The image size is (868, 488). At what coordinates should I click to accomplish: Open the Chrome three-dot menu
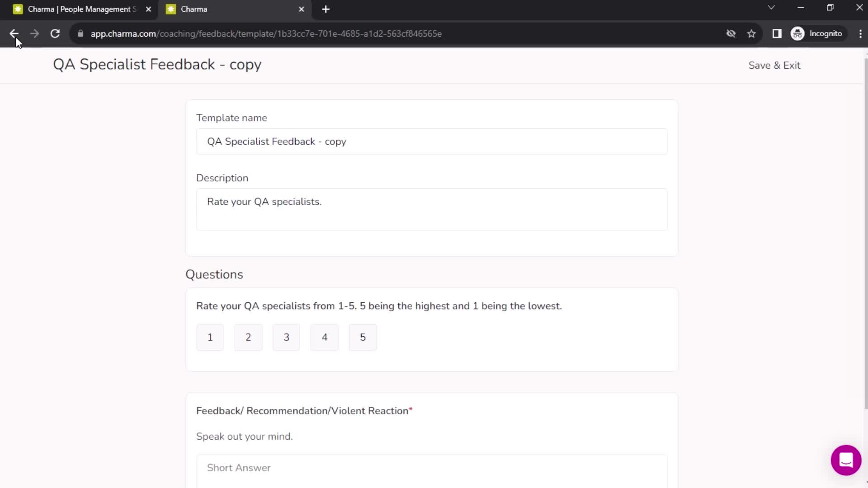tap(860, 33)
